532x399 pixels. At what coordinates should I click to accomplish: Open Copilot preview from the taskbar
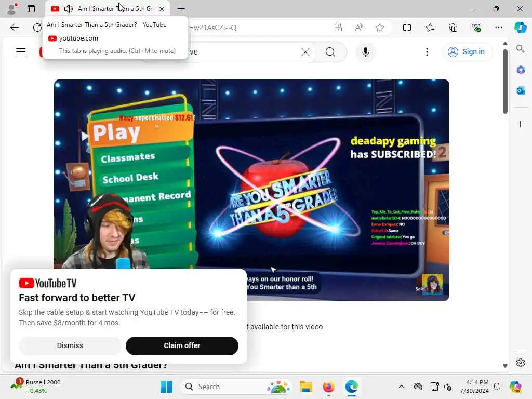coord(515,387)
